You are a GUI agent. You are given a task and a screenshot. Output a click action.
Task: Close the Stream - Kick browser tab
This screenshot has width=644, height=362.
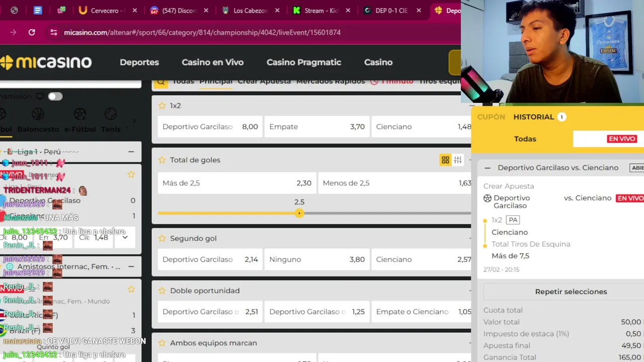[349, 10]
